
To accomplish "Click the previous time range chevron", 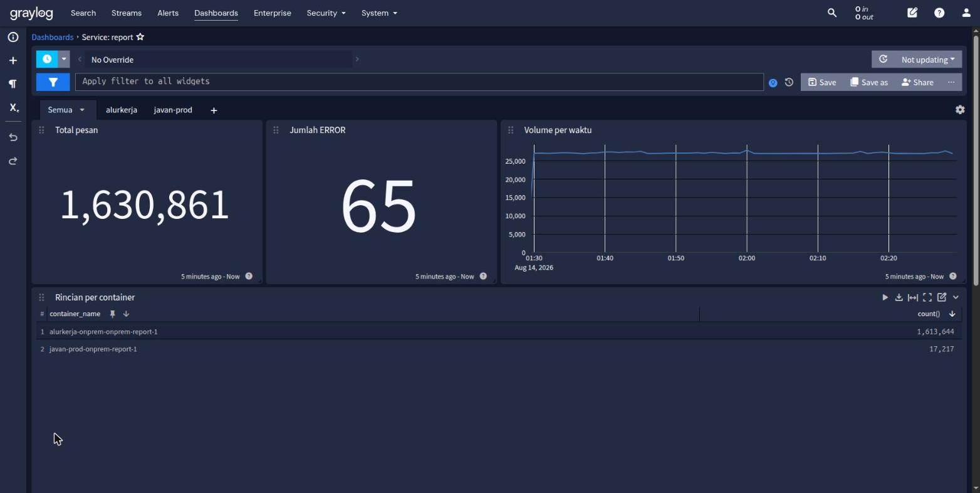I will pyautogui.click(x=80, y=60).
